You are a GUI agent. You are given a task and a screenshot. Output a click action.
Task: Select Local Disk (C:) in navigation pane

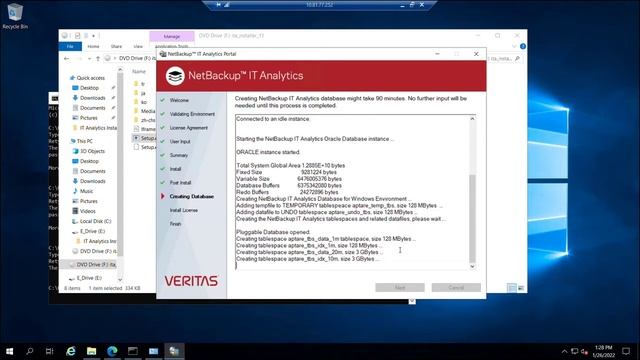pyautogui.click(x=95, y=221)
